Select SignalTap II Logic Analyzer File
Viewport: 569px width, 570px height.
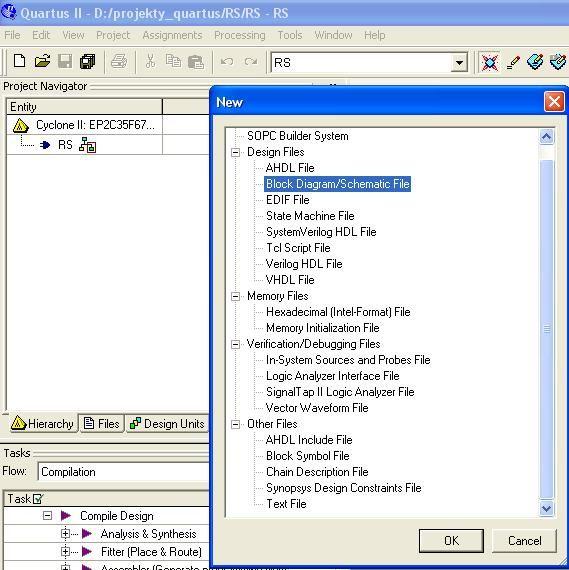pos(340,392)
